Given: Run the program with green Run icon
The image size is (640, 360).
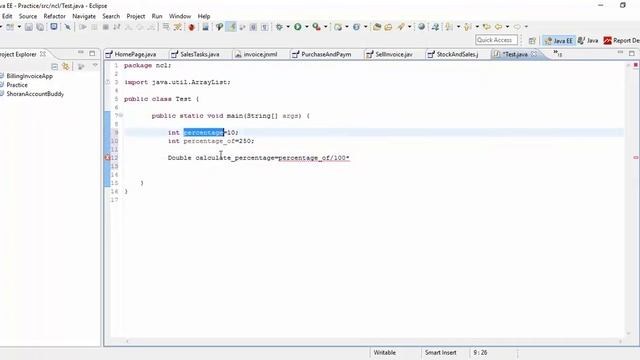Looking at the screenshot, I should [x=298, y=27].
